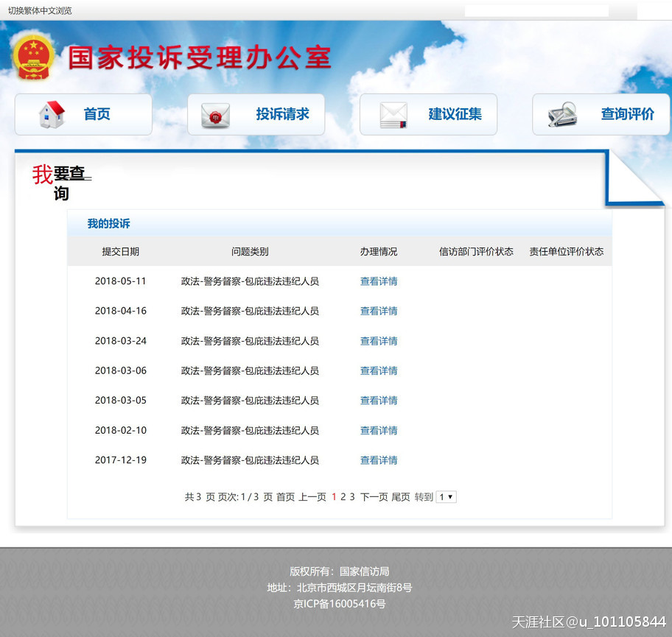Image resolution: width=672 pixels, height=637 pixels.
Task: Open the 查询评价 navigation item
Action: (x=601, y=114)
